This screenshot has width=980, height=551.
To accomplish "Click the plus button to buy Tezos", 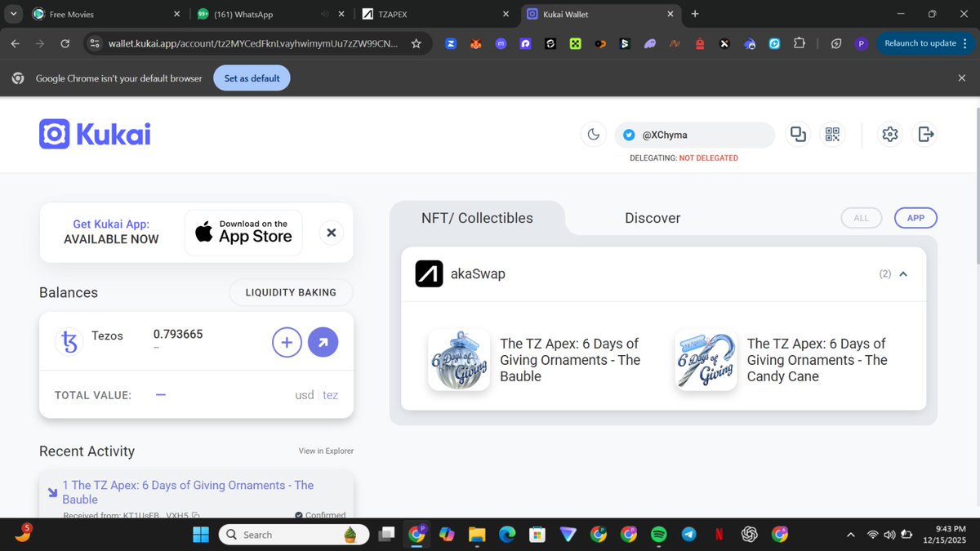I will (287, 343).
